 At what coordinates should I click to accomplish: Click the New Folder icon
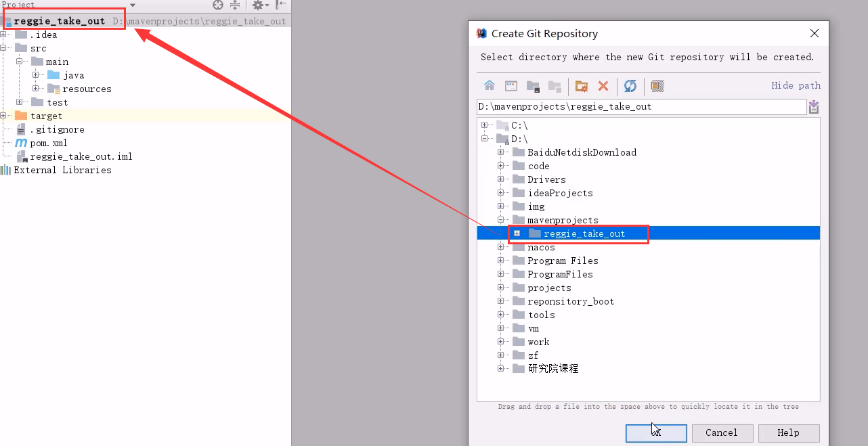point(581,86)
